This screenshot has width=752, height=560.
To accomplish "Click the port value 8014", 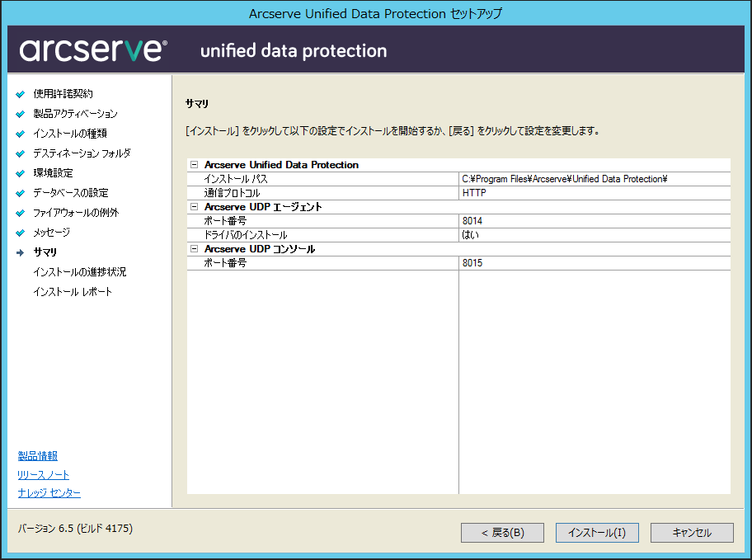I will pos(472,221).
